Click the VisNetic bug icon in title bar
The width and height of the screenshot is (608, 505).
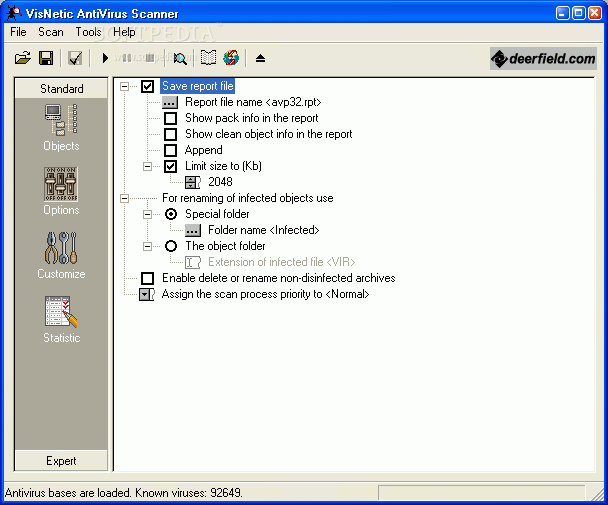click(14, 13)
